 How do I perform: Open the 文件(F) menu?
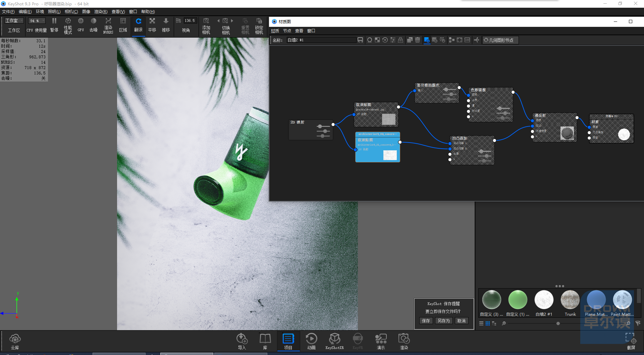click(x=8, y=12)
